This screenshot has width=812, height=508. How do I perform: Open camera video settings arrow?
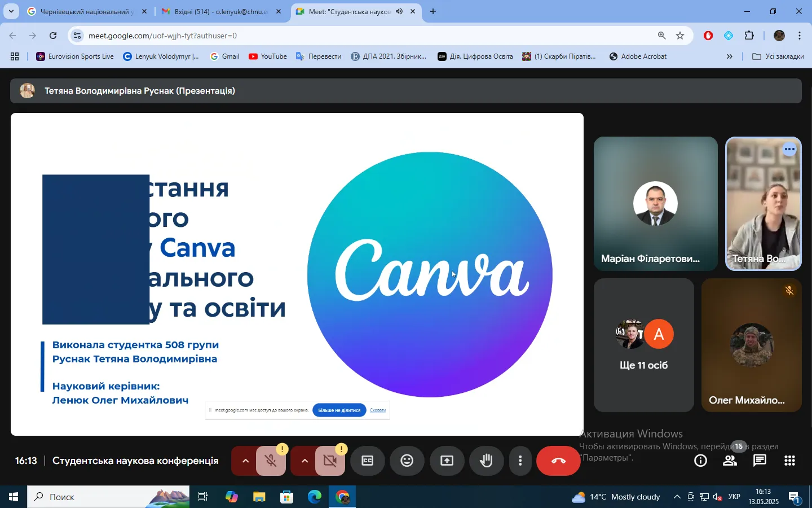pos(304,461)
